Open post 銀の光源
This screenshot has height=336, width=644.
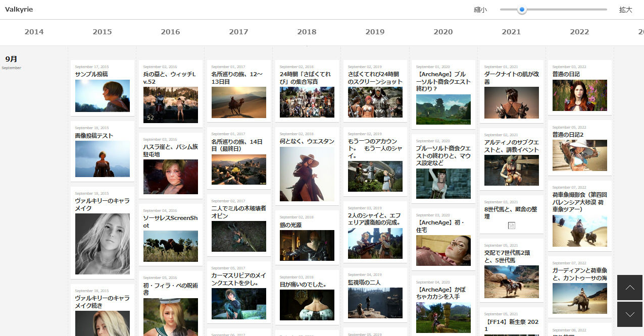[291, 225]
